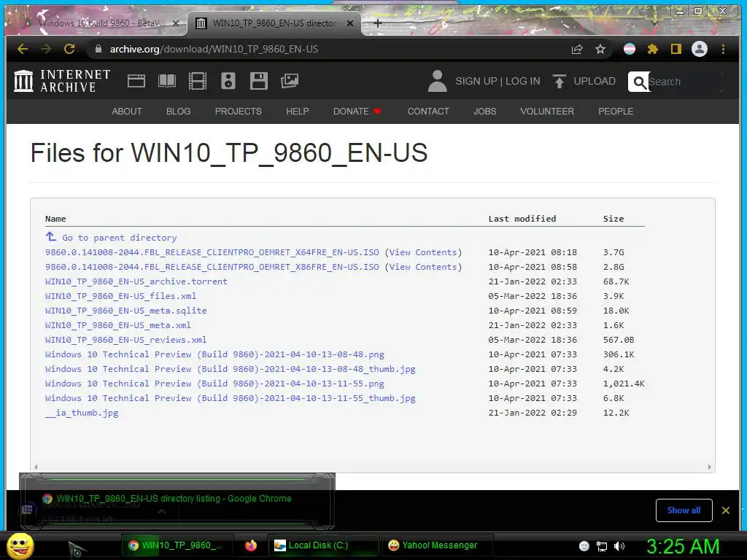Reload the page with the refresh icon

(x=69, y=49)
